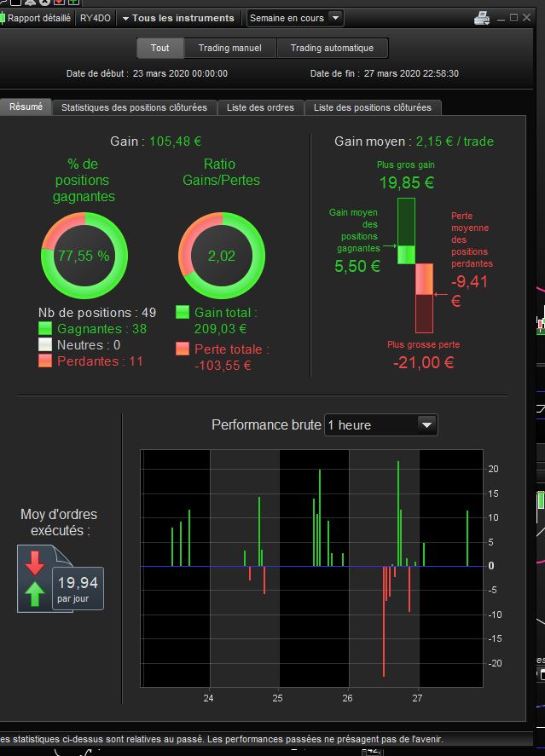Switch to Liste des positions clôturées tab
This screenshot has height=756, width=545.
[373, 107]
